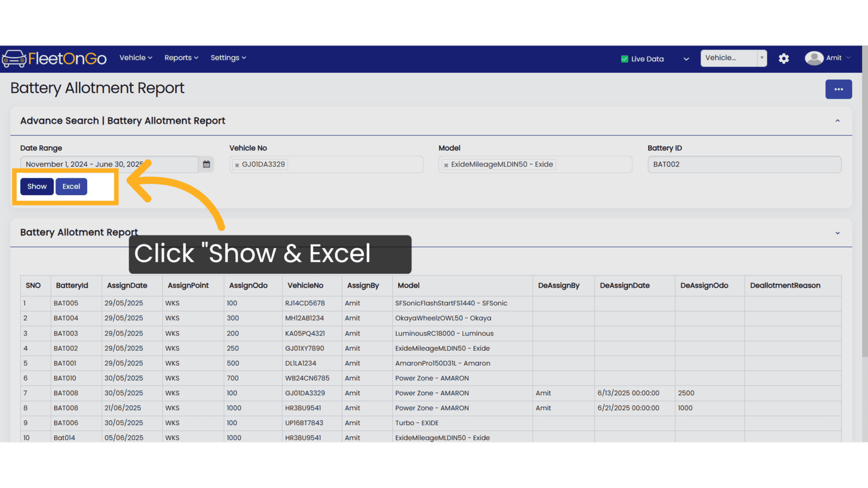The image size is (868, 488).
Task: Click the Model input field
Action: click(x=535, y=164)
